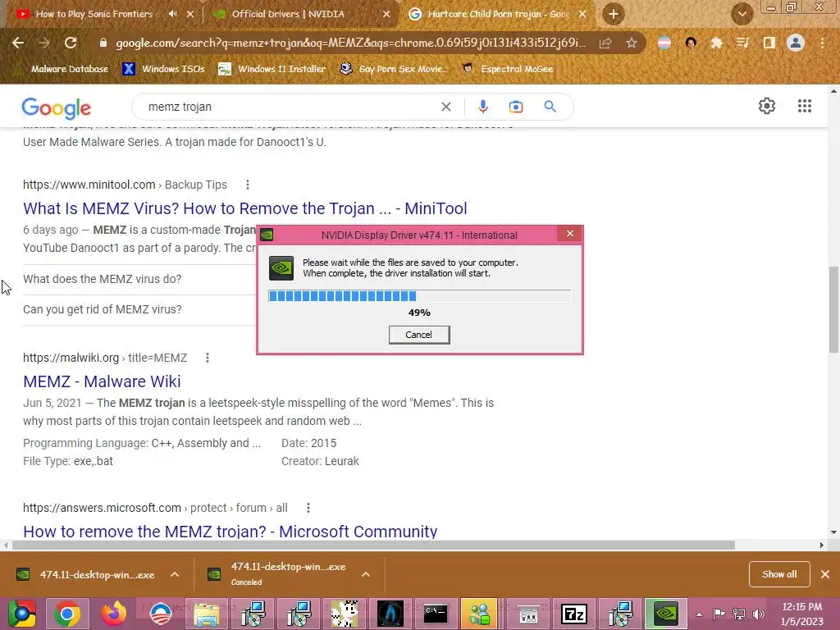This screenshot has width=840, height=630.
Task: Open the Windows ISOs bookmark
Action: point(163,69)
